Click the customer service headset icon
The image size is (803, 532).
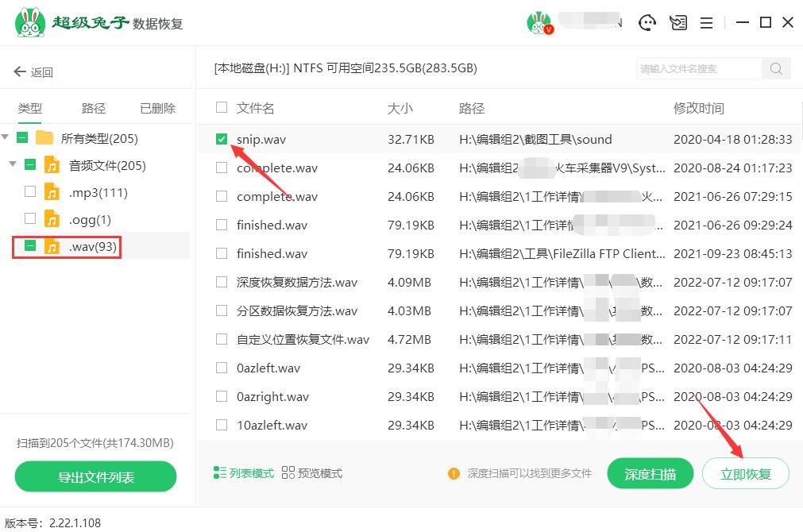(x=647, y=22)
